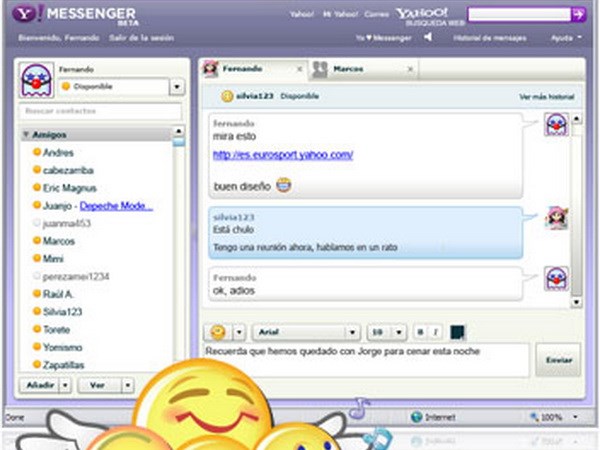Open the emoticon picker smiley button

[x=216, y=332]
